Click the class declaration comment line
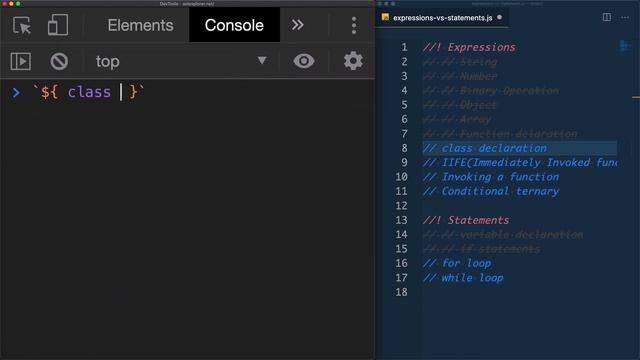The image size is (640, 360). pyautogui.click(x=484, y=148)
